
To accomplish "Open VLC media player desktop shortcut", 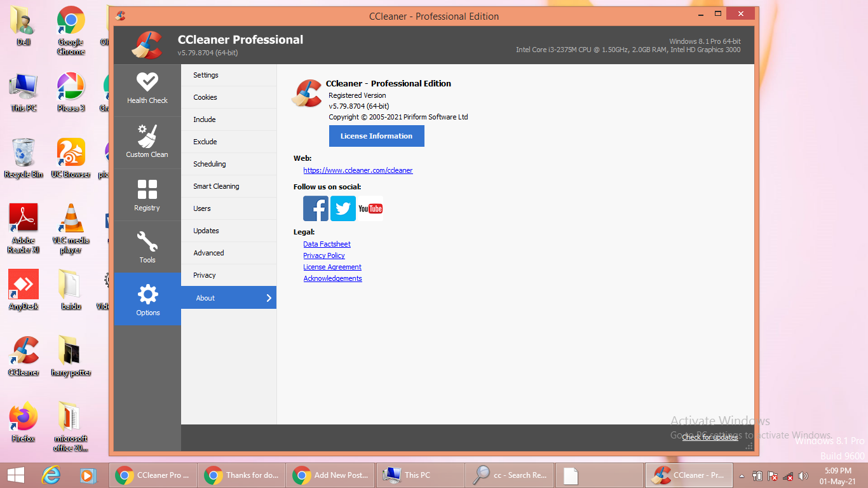I will click(71, 229).
